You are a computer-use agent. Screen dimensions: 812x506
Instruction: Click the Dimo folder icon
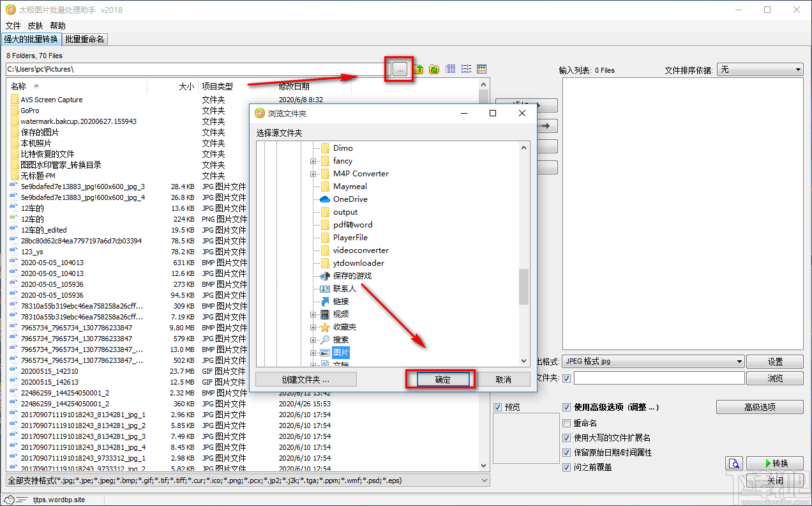coord(325,148)
